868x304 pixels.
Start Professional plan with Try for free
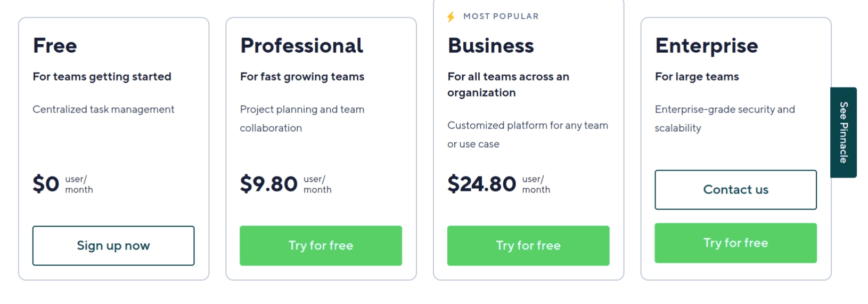click(x=321, y=245)
